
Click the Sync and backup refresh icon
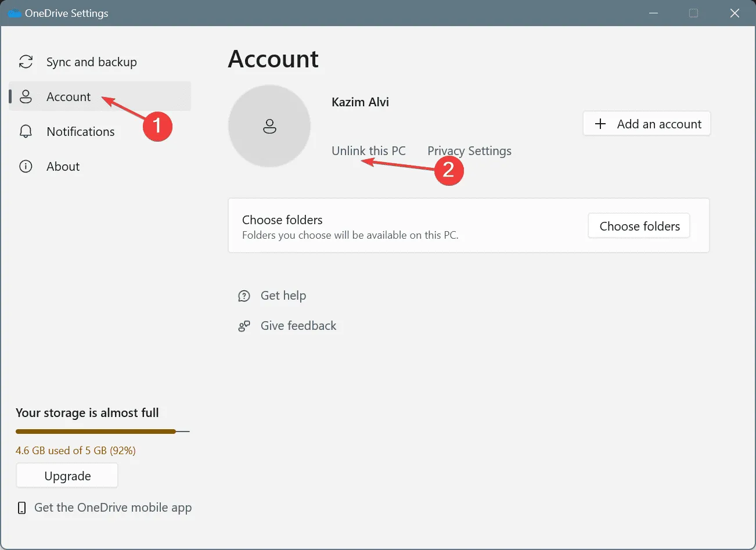click(26, 62)
